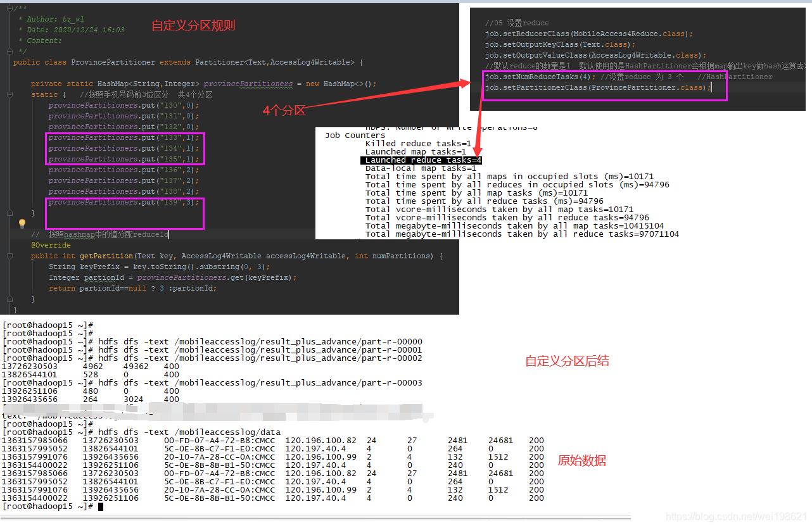Viewport: 812px width, 528px height.
Task: Click the provincePartitioners.put("132",0) line
Action: pyautogui.click(x=124, y=127)
